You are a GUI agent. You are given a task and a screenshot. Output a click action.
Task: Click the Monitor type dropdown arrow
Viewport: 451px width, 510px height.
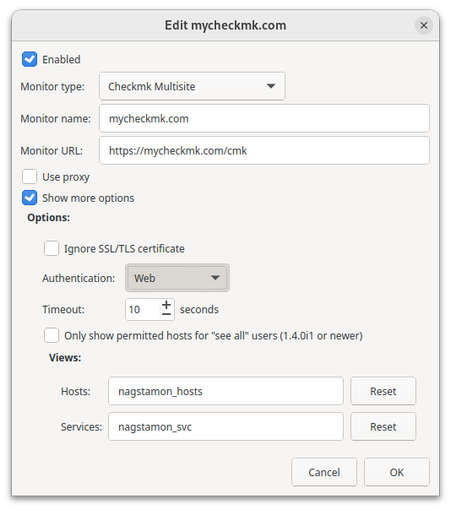[x=271, y=86]
